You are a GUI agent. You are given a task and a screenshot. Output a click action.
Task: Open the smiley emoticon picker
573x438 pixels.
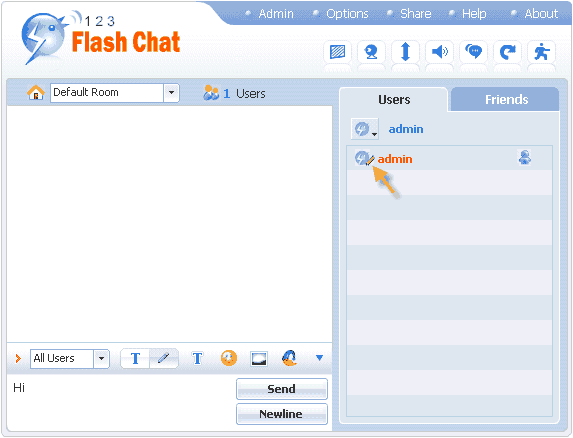[x=229, y=358]
